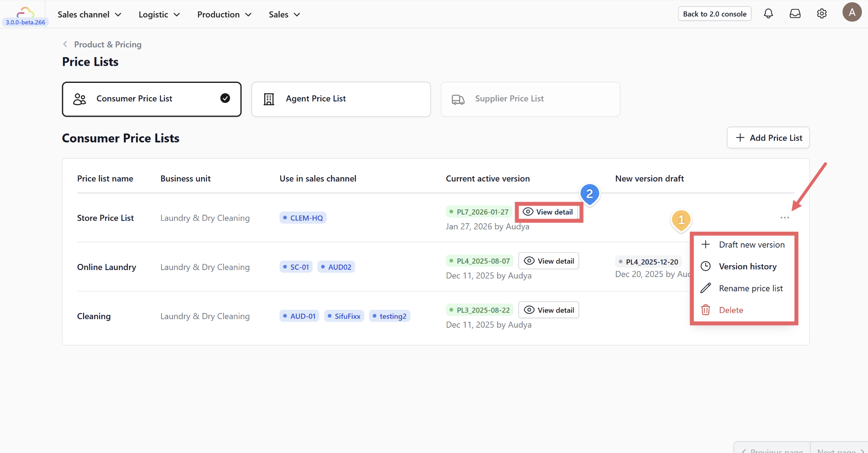
Task: Open the settings gear icon
Action: (x=822, y=14)
